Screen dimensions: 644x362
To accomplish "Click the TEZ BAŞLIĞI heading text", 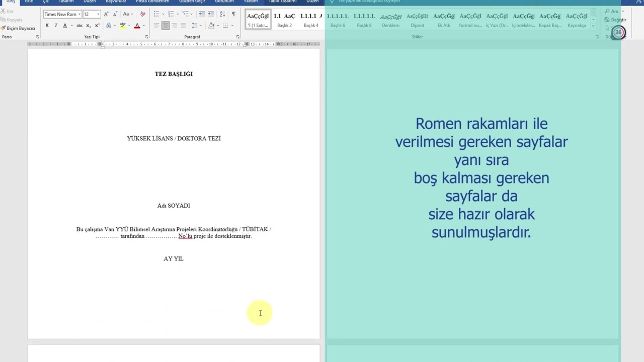I will tap(174, 74).
